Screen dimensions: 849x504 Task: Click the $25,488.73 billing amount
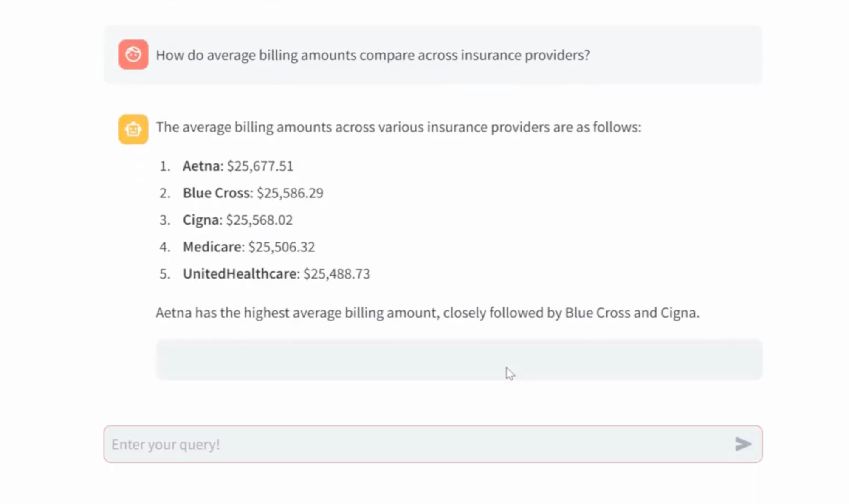coord(337,274)
